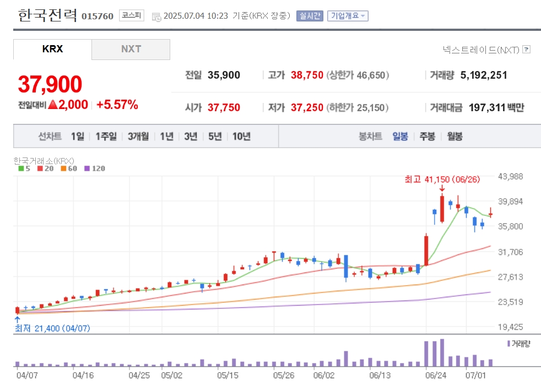This screenshot has height=392, width=541.
Task: Show the 10년 line chart
Action: pyautogui.click(x=241, y=137)
